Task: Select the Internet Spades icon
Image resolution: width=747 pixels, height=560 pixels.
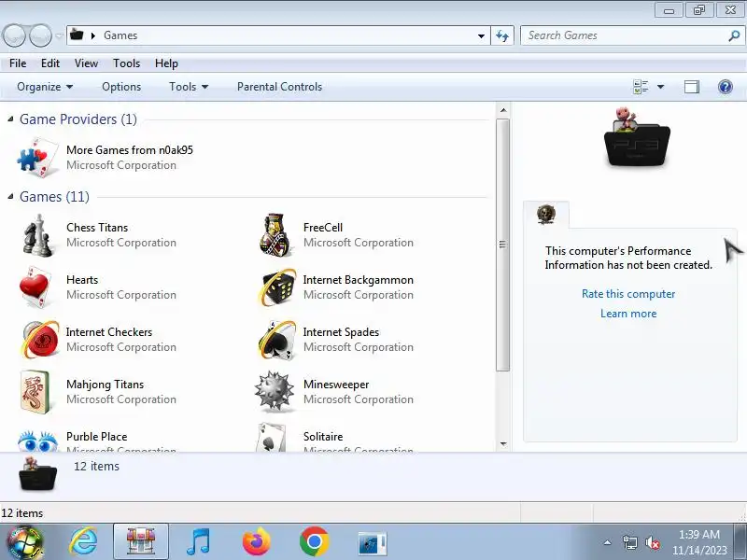Action: coord(276,340)
